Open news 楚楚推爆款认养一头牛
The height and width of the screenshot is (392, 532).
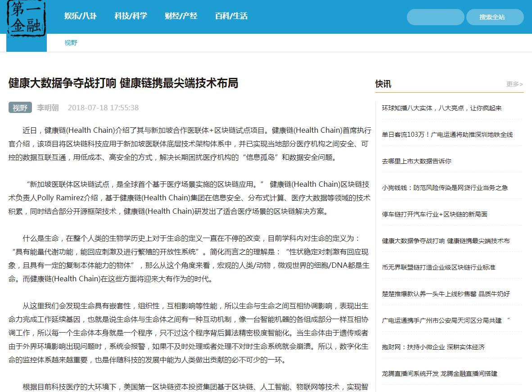pos(446,293)
